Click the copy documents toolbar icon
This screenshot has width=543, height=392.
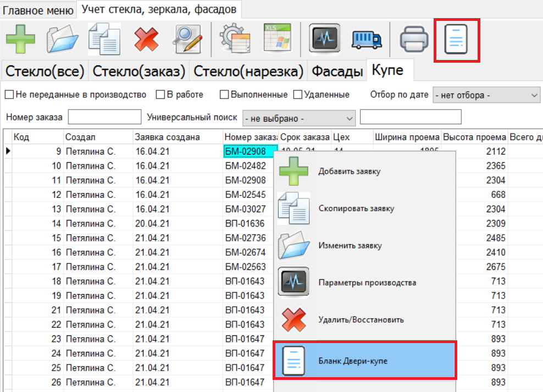[x=104, y=39]
